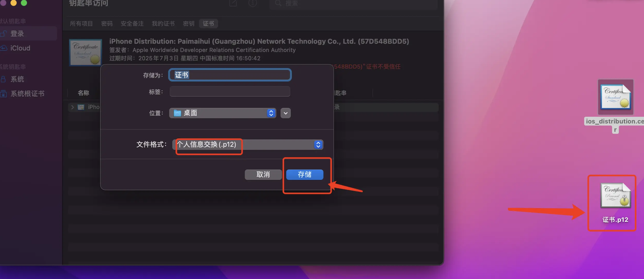The height and width of the screenshot is (279, 644).
Task: Select the 证书.p12 file on desktop
Action: (x=615, y=203)
